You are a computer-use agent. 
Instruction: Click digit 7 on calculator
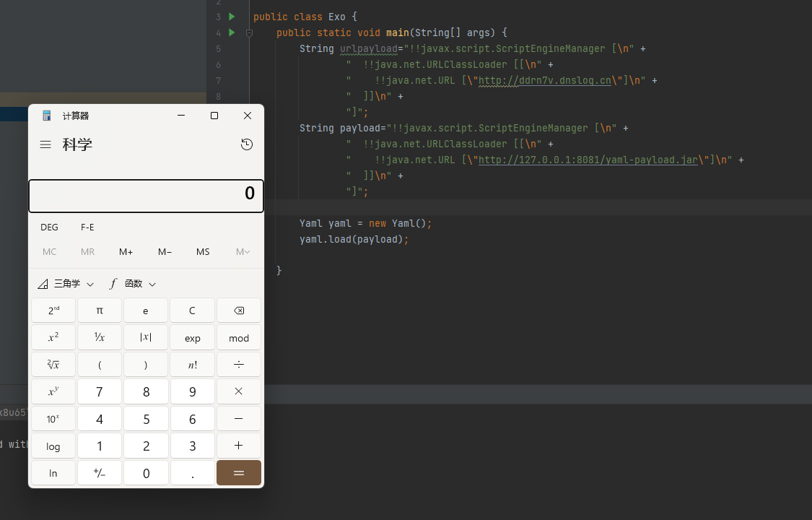click(100, 391)
